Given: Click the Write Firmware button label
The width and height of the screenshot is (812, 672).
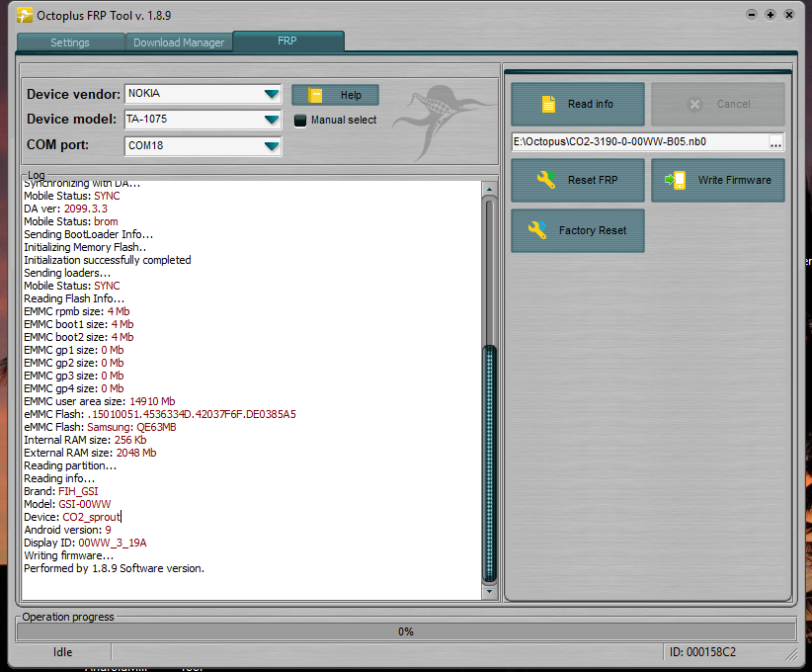Looking at the screenshot, I should coord(734,180).
